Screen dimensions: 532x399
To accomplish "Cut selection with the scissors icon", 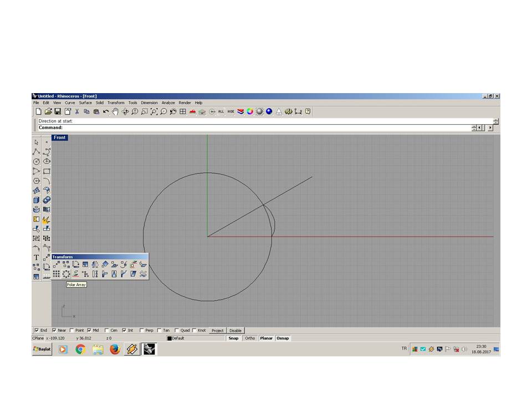I will 77,111.
